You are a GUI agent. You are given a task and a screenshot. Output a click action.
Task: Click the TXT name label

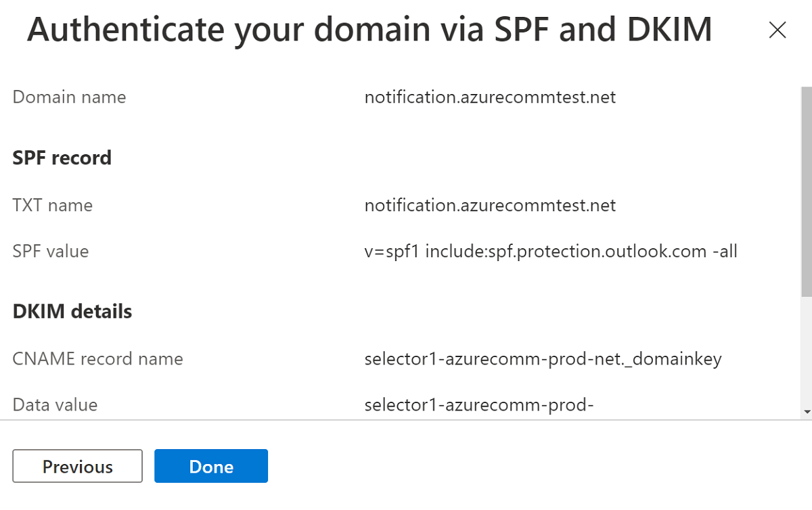52,205
